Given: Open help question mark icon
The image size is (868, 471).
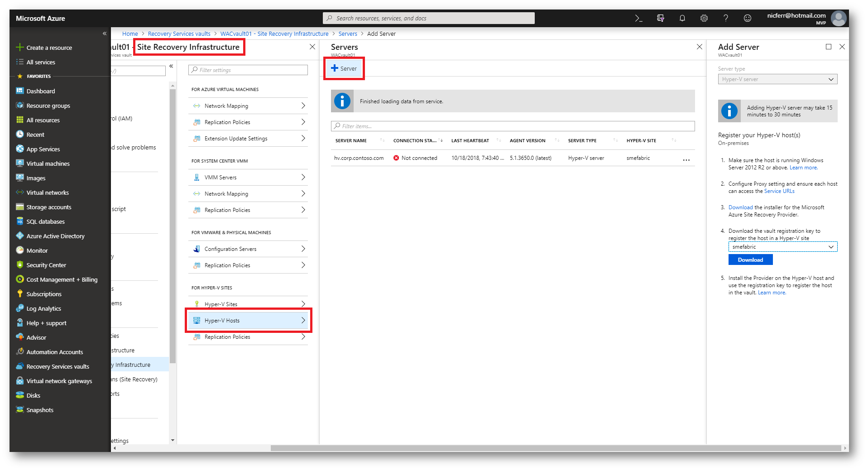Looking at the screenshot, I should click(x=726, y=18).
